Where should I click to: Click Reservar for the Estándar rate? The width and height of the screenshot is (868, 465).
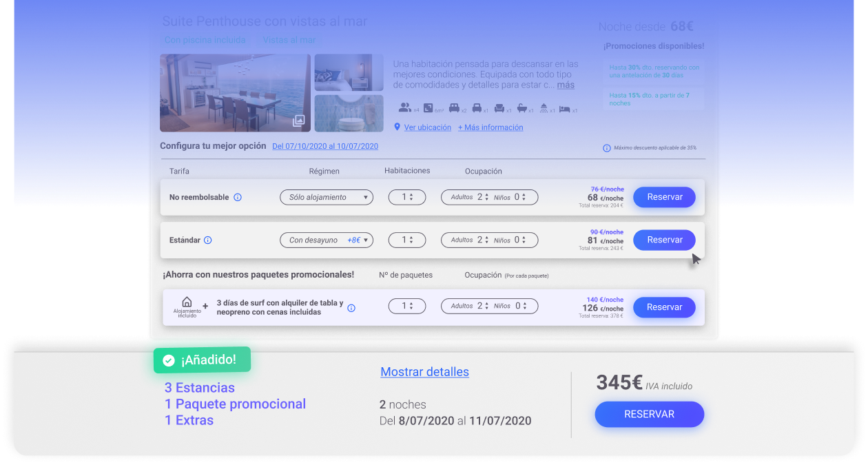click(x=664, y=240)
